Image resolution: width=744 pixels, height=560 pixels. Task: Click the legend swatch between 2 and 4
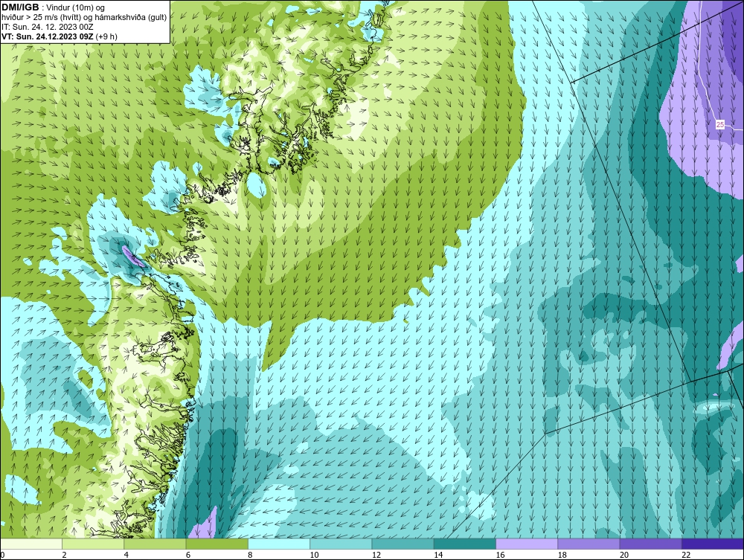tap(93, 544)
